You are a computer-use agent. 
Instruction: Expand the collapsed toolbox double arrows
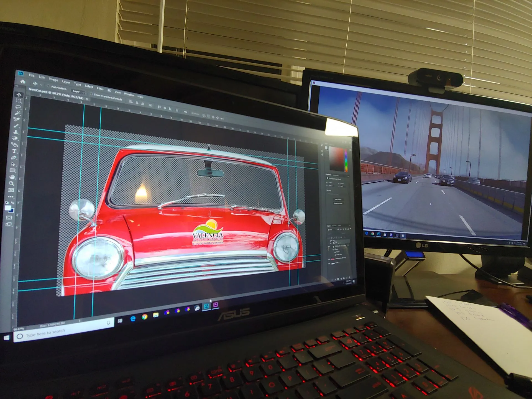pos(16,86)
